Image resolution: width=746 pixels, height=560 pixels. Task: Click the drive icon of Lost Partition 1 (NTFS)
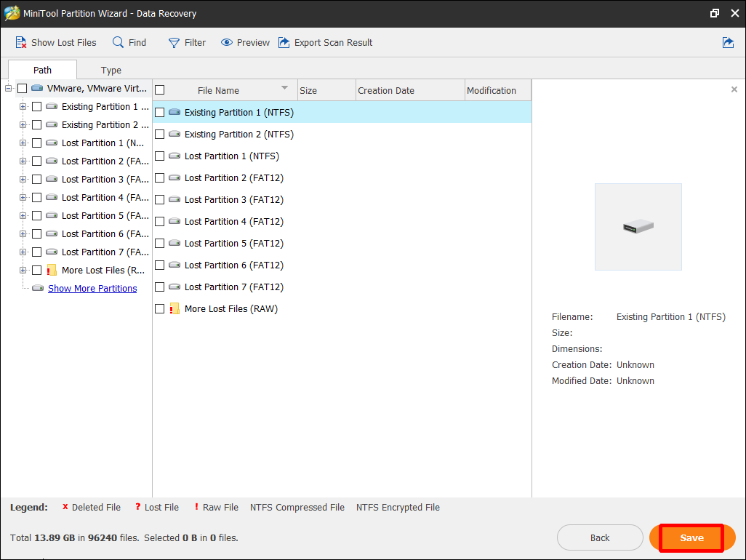[175, 156]
